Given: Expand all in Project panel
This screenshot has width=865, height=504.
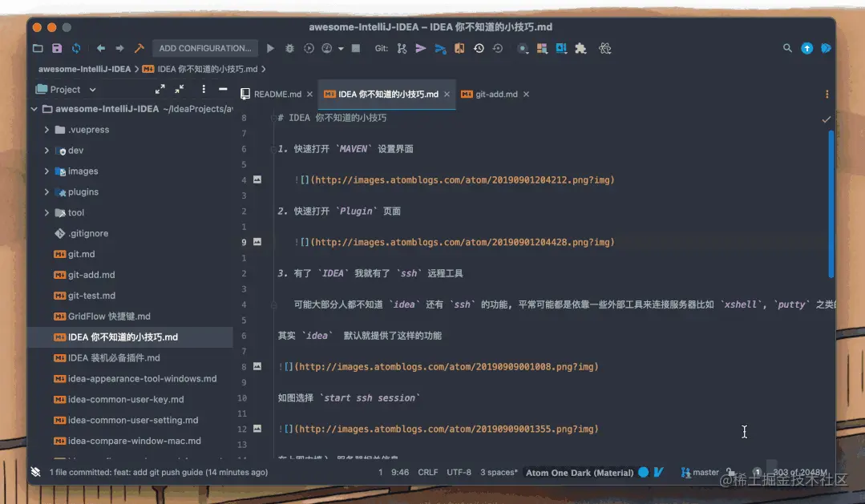Looking at the screenshot, I should [x=160, y=89].
